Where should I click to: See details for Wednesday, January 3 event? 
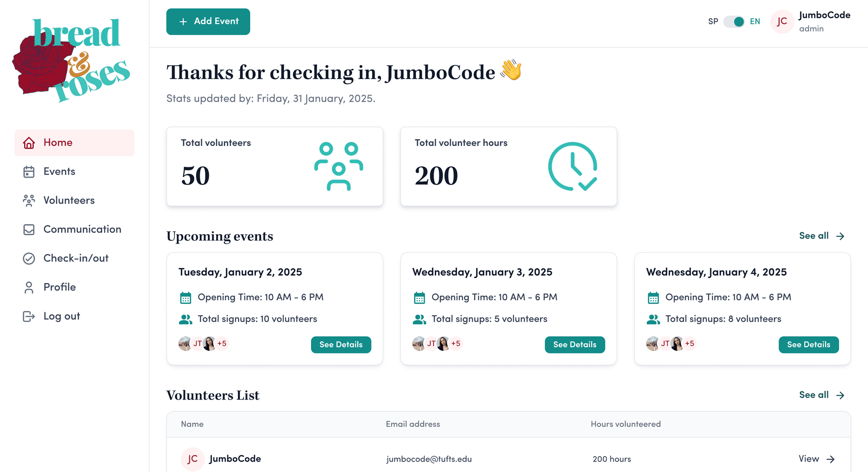(x=575, y=345)
